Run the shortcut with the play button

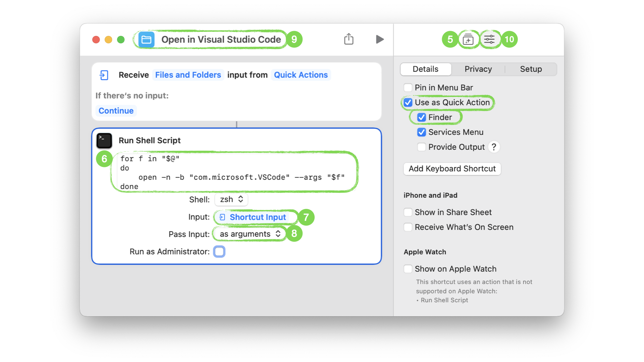[379, 39]
